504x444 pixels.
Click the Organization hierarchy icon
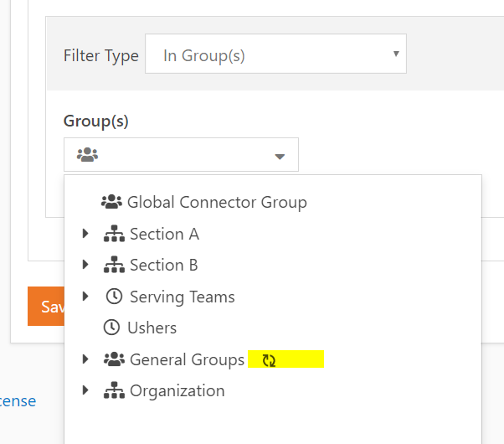[114, 391]
